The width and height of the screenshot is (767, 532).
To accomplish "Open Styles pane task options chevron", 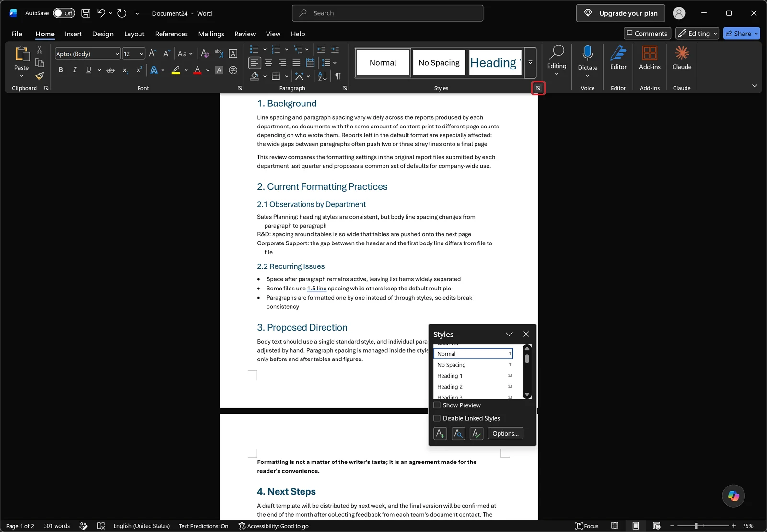I will [509, 334].
